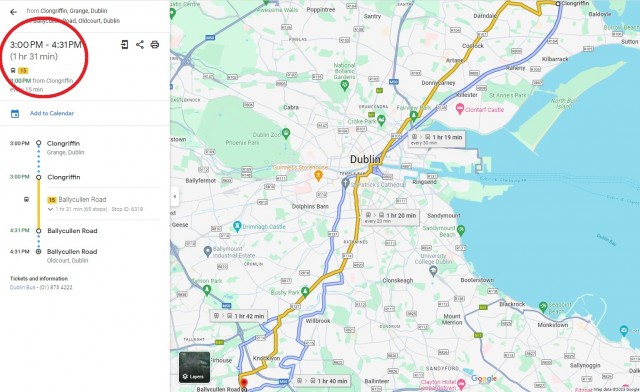640x392 pixels.
Task: Click the Croke Park marker
Action: [381, 120]
